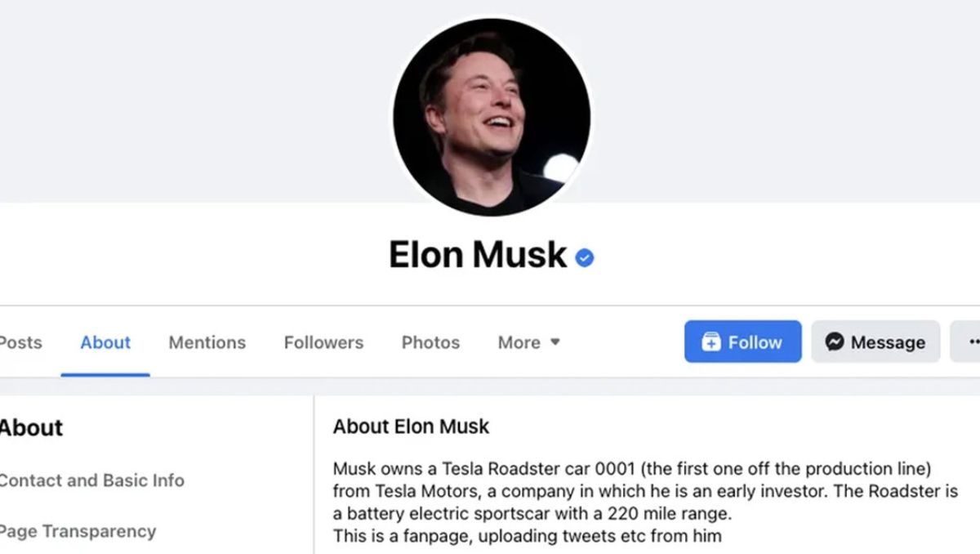Go to the Followers tab
The height and width of the screenshot is (554, 980).
323,342
